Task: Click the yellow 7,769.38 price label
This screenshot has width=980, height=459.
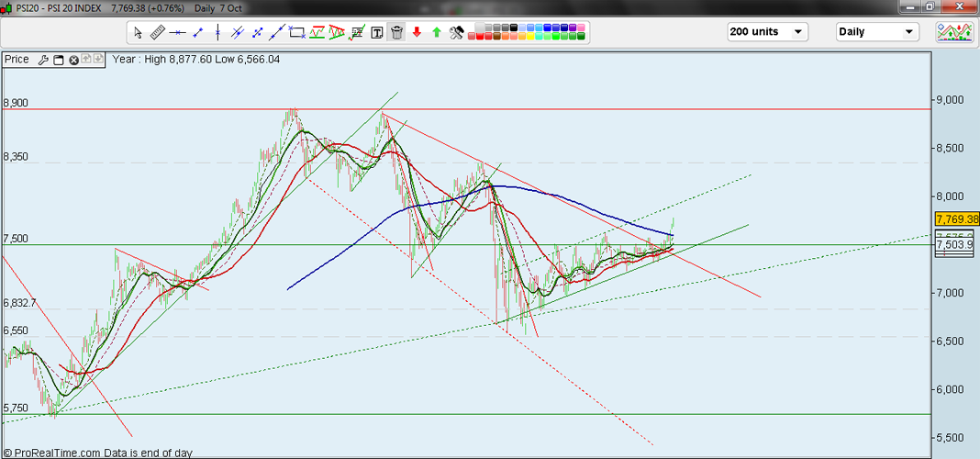Action: (x=956, y=219)
